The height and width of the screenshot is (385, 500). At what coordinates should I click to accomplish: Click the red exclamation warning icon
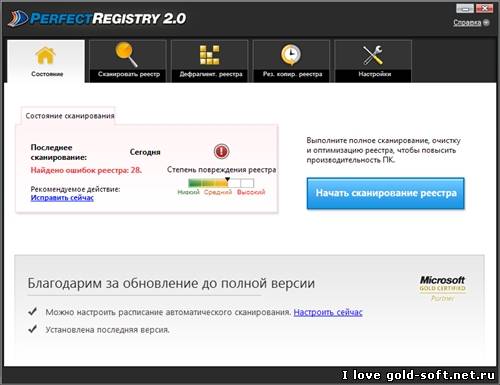(221, 151)
